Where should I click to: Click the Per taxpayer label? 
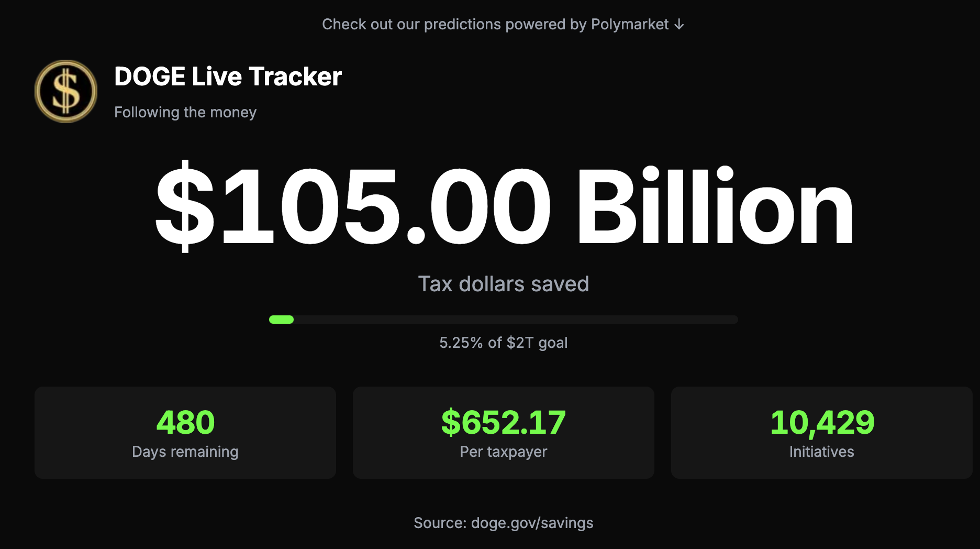click(504, 452)
